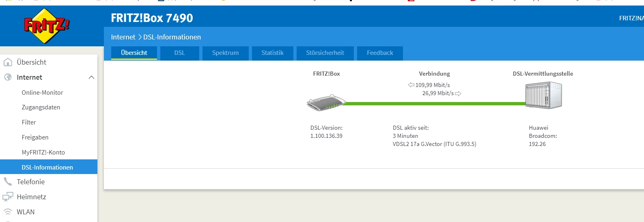This screenshot has height=222, width=644.
Task: Click the Internet globe icon in sidebar
Action: pyautogui.click(x=8, y=77)
